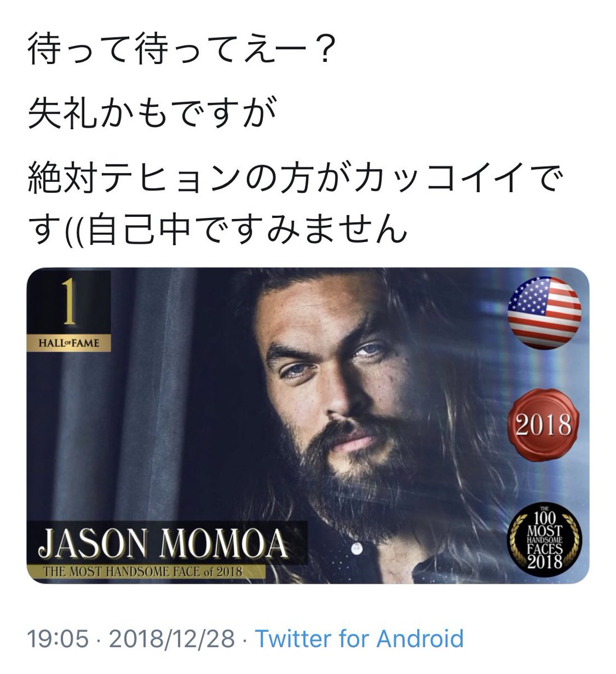Open the Twitter for Android link
Viewport: 616px width, 674px height.
tap(359, 639)
